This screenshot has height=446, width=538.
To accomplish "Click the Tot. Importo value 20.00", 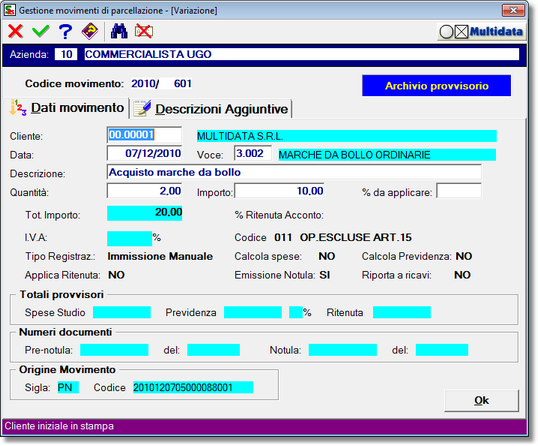I will [x=144, y=213].
